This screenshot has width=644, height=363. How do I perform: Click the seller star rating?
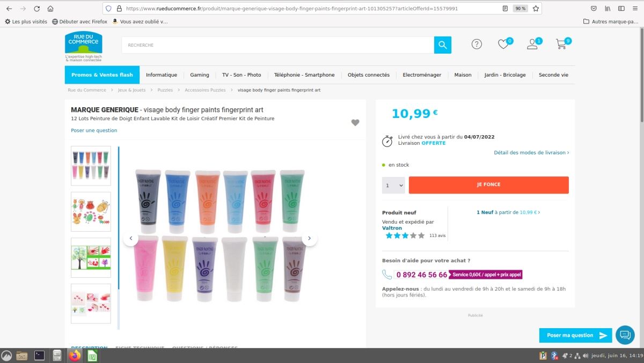(x=405, y=235)
